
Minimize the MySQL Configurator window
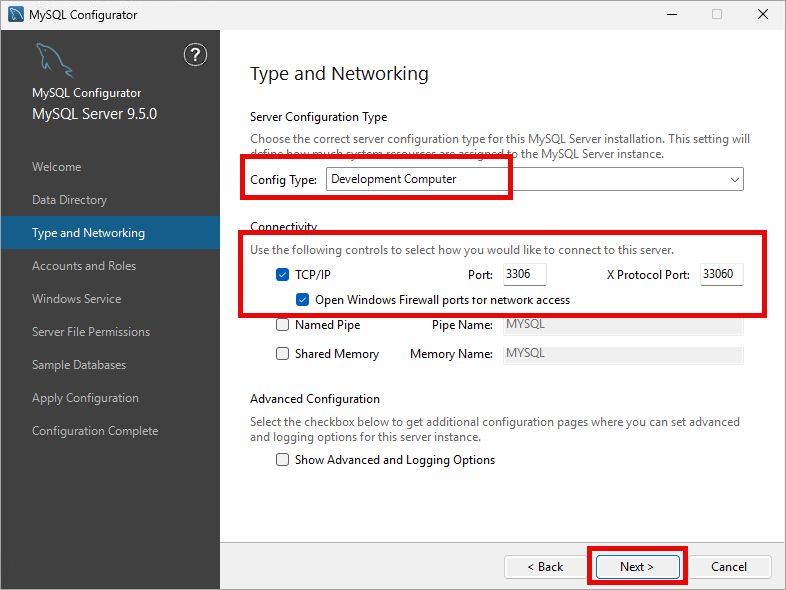(x=671, y=15)
